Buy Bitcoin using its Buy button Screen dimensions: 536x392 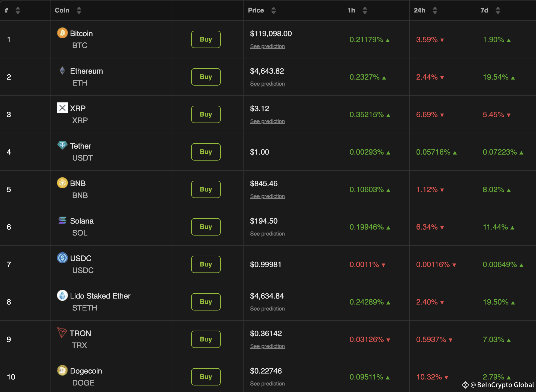206,39
